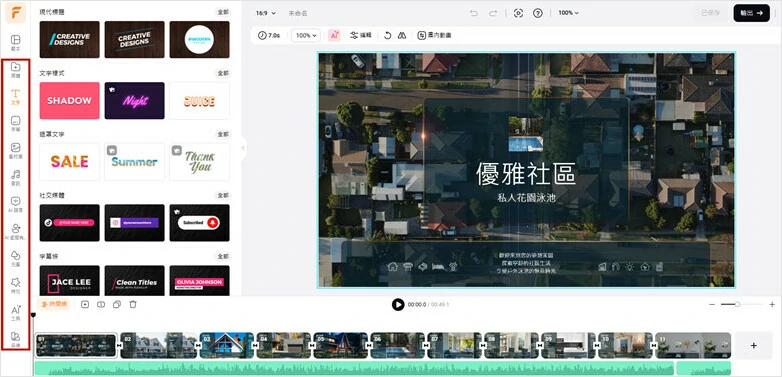Select the SALE mask text thumbnail
Viewport: 782px width, 377px height.
(69, 162)
